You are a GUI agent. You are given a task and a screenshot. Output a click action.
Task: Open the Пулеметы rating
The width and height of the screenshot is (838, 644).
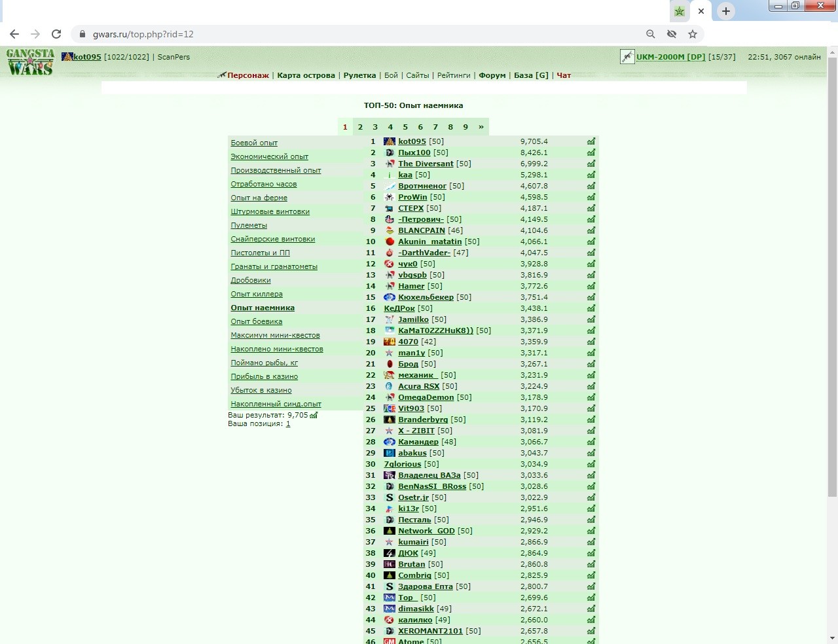(x=249, y=225)
